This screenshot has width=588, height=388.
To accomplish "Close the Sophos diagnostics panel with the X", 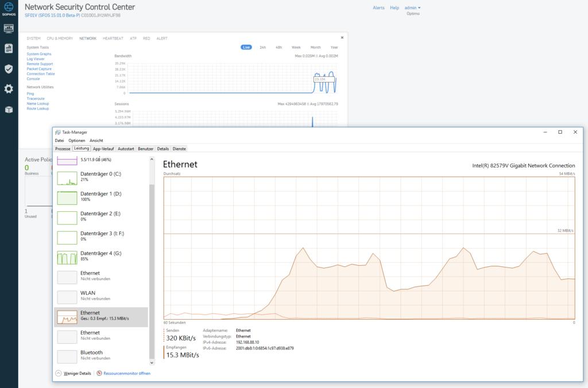I will 342,37.
